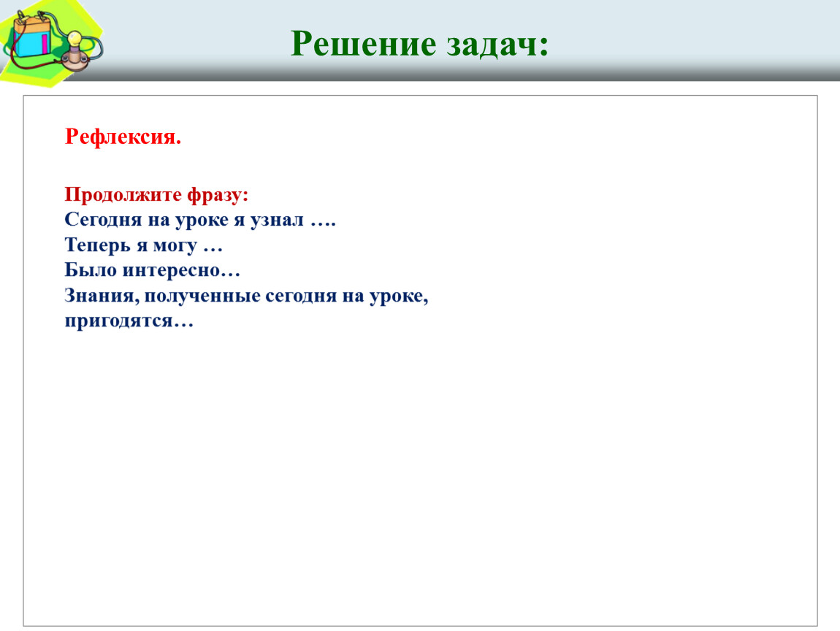Select the slide title 'Решение задач:'
The image size is (840, 631).
pos(419,43)
